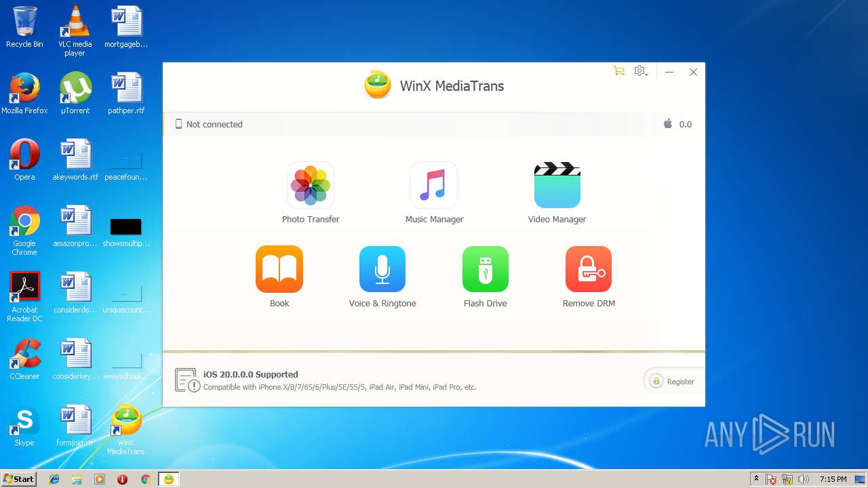Select VLC media player desktop shortcut

[x=75, y=31]
